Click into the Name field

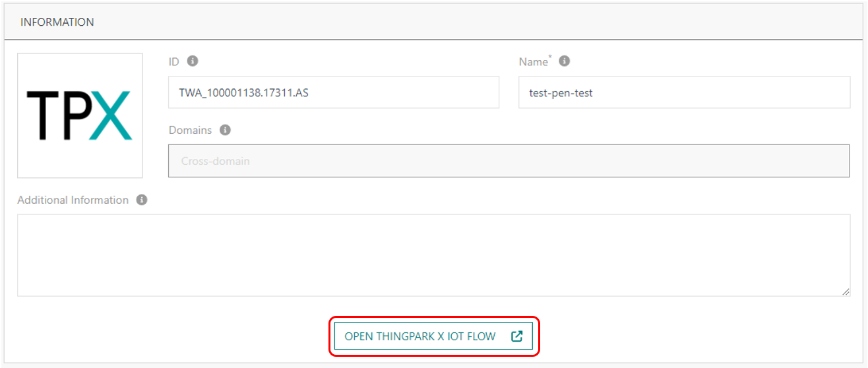[684, 93]
